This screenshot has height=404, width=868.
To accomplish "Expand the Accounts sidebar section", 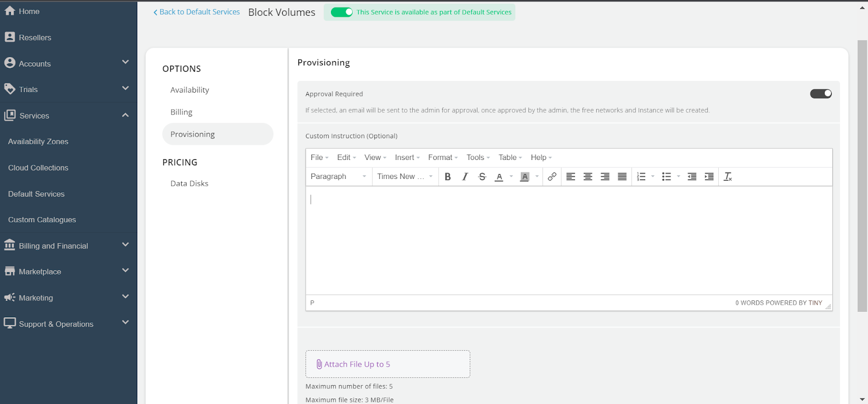I will click(125, 62).
